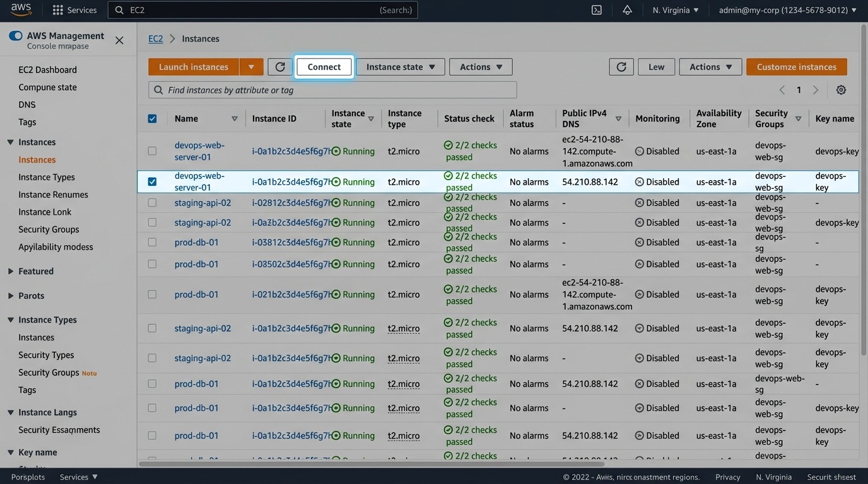
Task: Open Security Types in the sidebar
Action: [46, 355]
